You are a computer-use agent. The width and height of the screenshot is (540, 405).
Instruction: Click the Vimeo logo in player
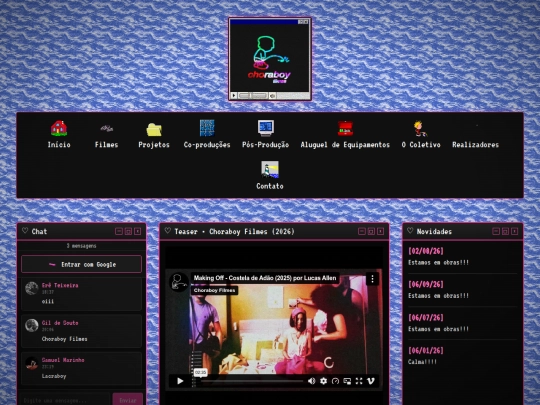371,381
